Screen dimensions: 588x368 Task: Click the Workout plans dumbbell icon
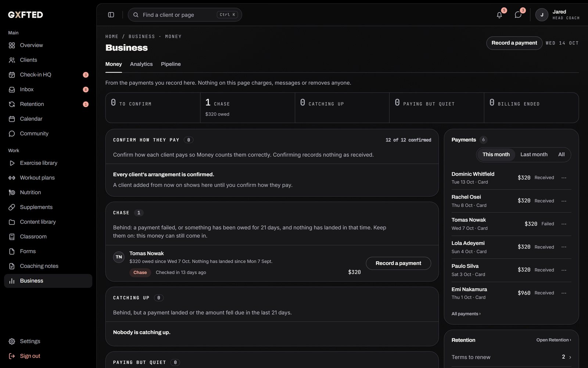click(x=12, y=178)
